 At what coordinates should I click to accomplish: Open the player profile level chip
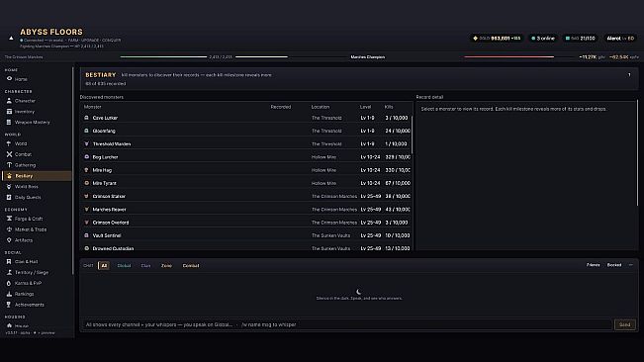(x=620, y=39)
